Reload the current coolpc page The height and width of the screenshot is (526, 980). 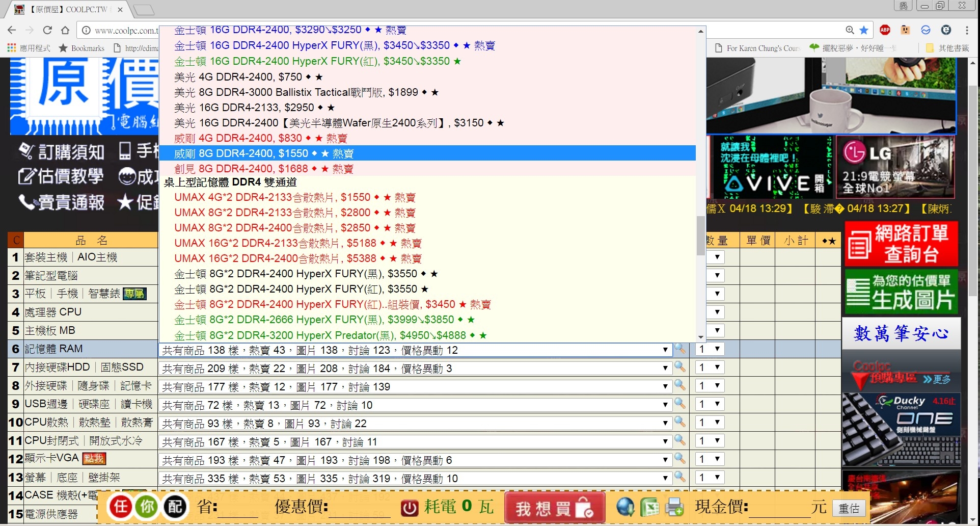pos(47,30)
